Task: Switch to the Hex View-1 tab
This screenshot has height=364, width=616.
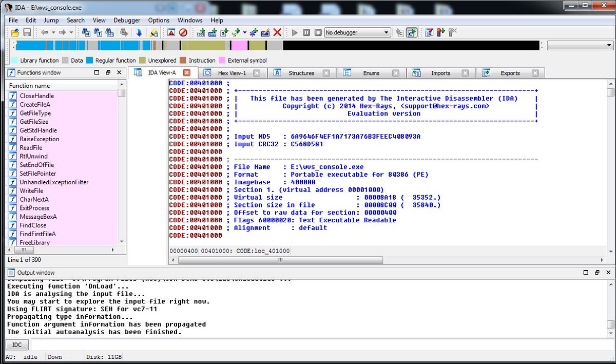Action: tap(232, 73)
